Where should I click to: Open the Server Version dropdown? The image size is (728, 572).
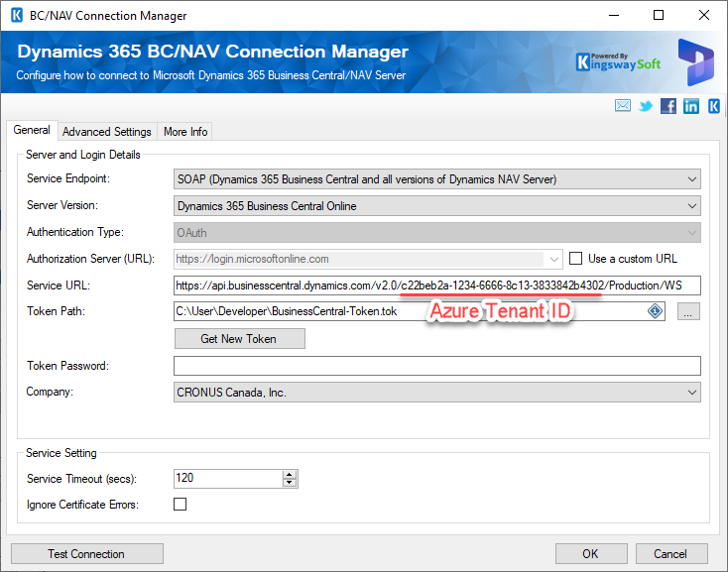(x=437, y=206)
